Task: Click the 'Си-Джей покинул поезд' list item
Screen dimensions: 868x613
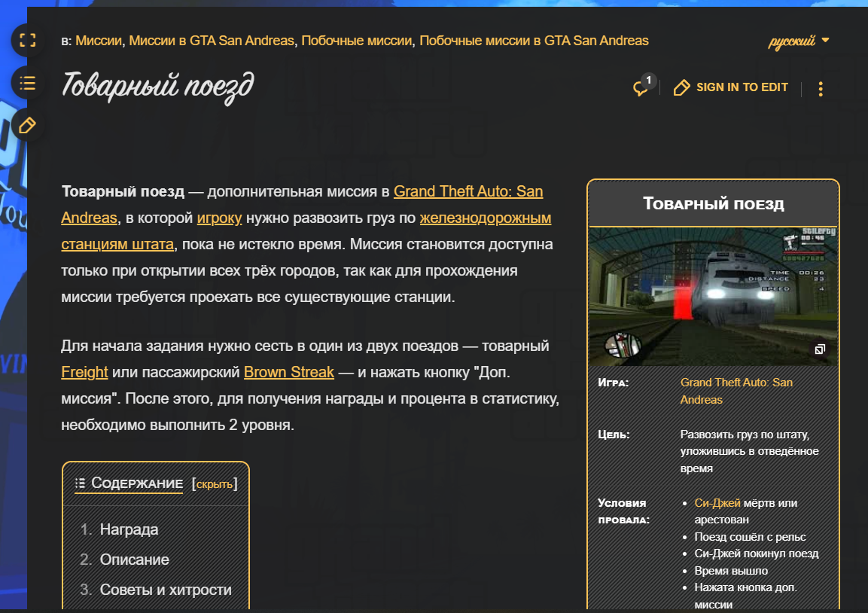Action: (756, 554)
